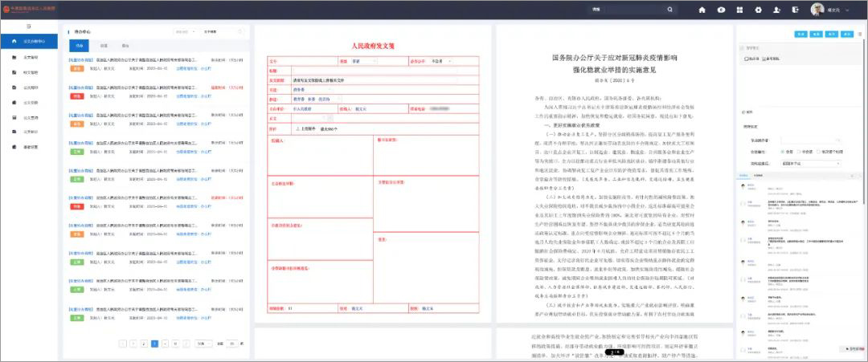868x362 pixels.
Task: Click the highlighted current page number 3
Action: click(154, 344)
